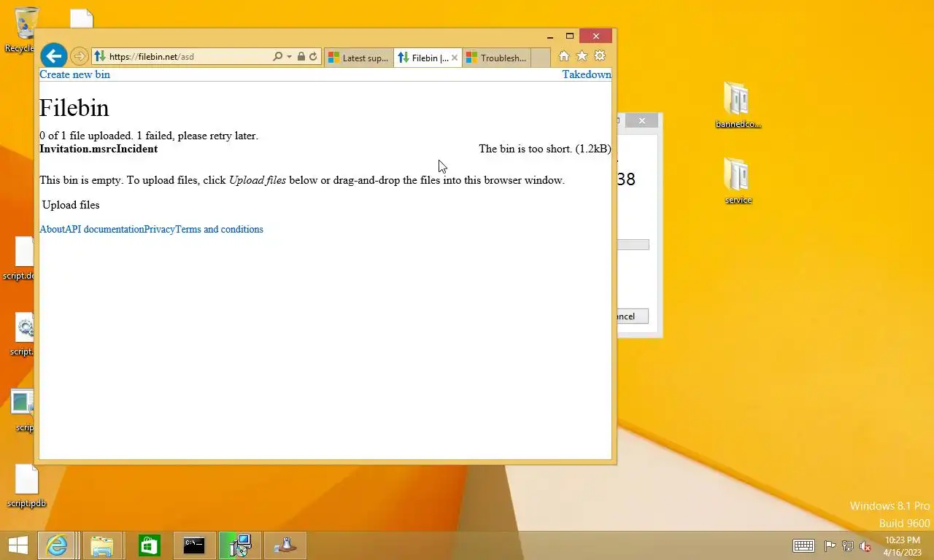Click Internet Explorer in the taskbar

click(x=56, y=545)
